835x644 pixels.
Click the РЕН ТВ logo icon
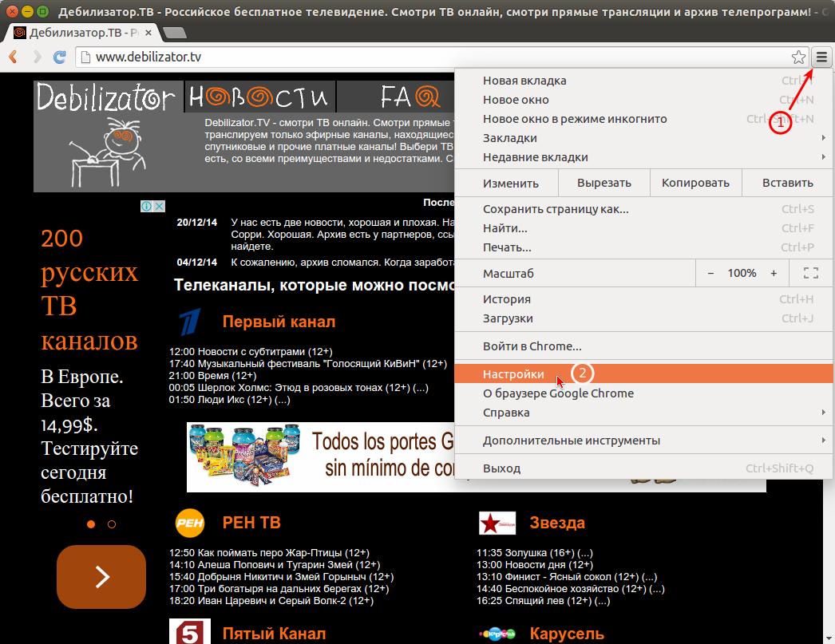point(189,523)
